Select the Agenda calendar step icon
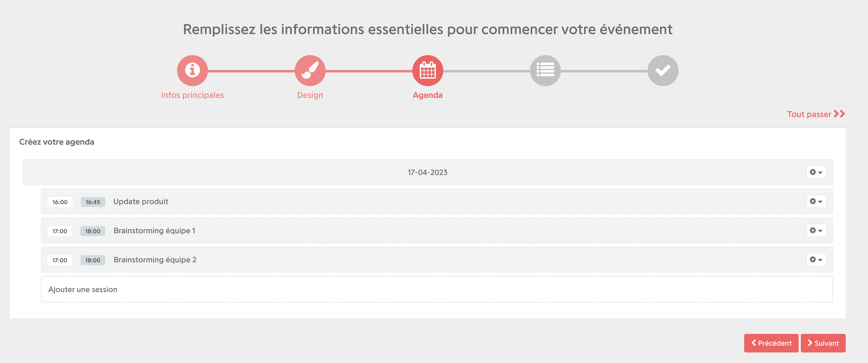Viewport: 868px width, 363px height. click(x=427, y=70)
